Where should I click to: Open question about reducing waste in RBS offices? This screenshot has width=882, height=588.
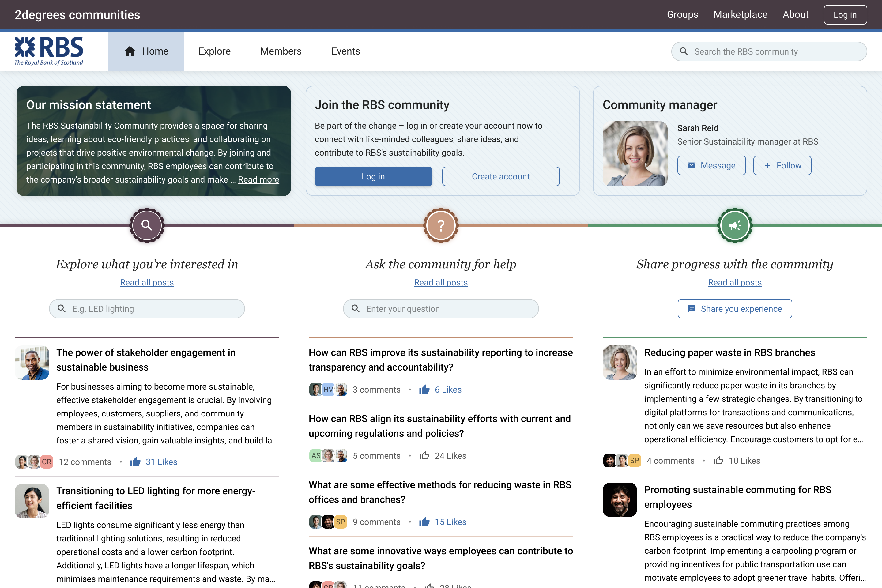coord(440,492)
